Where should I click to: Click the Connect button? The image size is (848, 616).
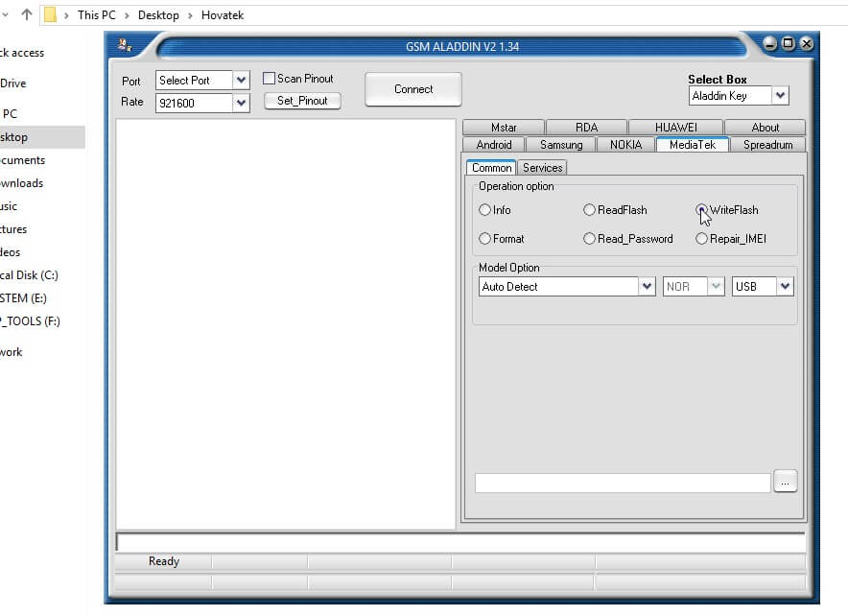click(x=413, y=89)
